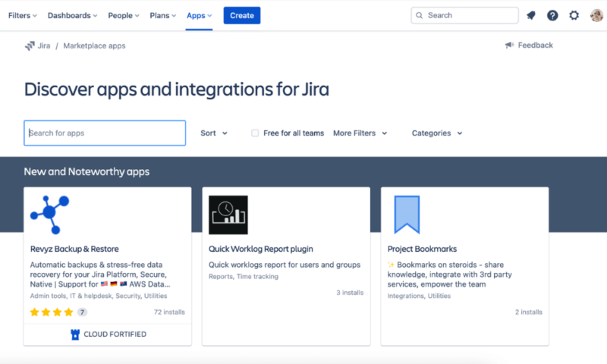Screen dimensions: 607x364
Task: Click Automatic backups description on Revyz card
Action: click(100, 275)
